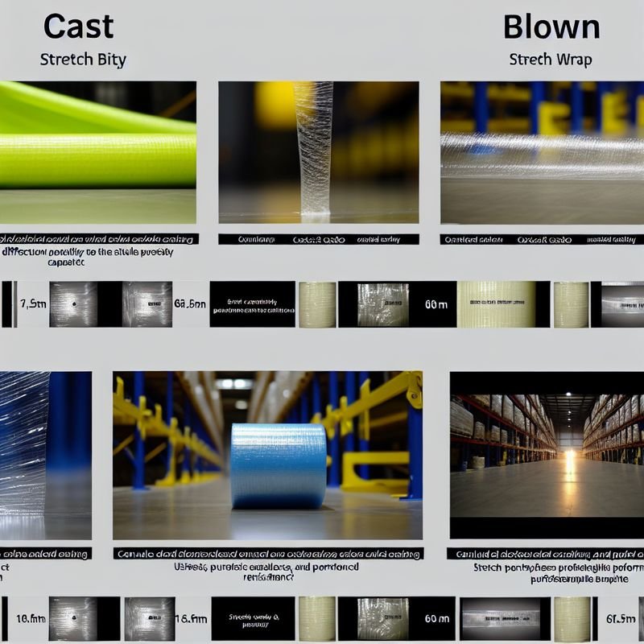Click the '7,5m' label in upper strip
The height and width of the screenshot is (644, 644).
[x=31, y=303]
